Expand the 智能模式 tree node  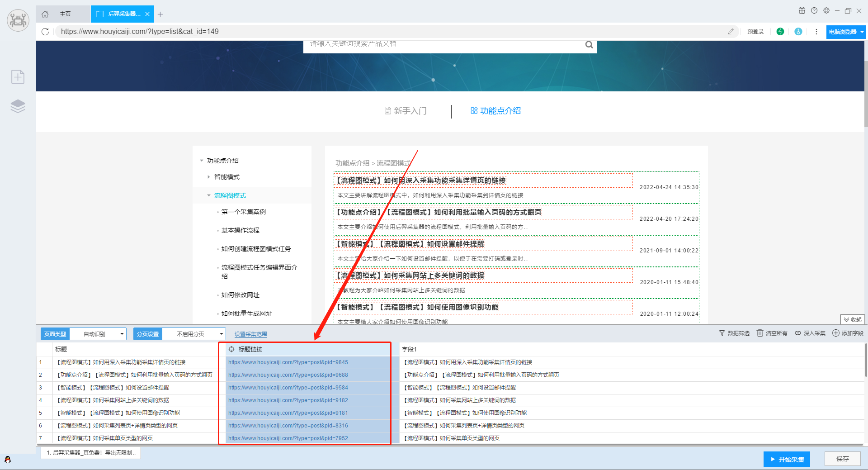(x=208, y=177)
